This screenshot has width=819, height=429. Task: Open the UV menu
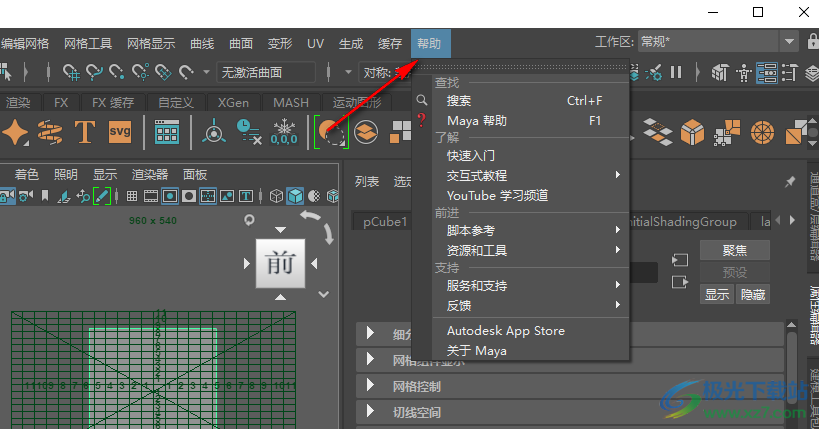[x=315, y=43]
